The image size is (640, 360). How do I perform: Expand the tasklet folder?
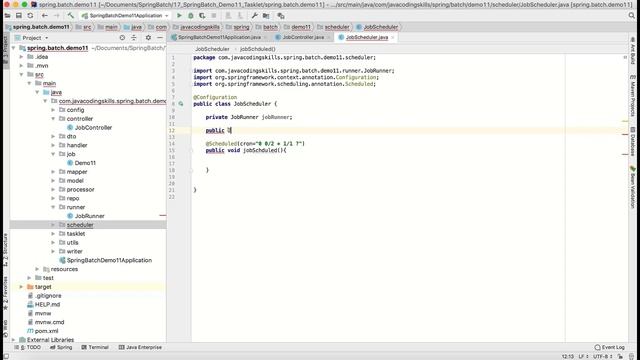[53, 234]
